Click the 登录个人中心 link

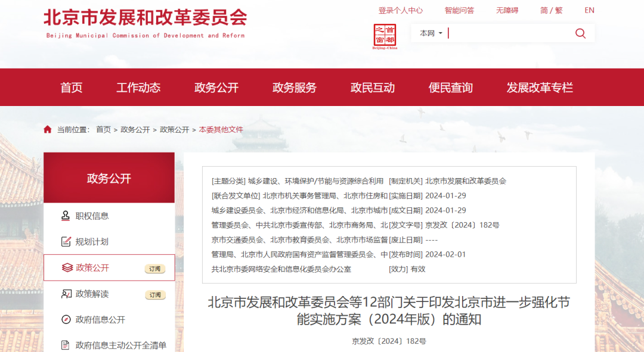click(x=400, y=10)
